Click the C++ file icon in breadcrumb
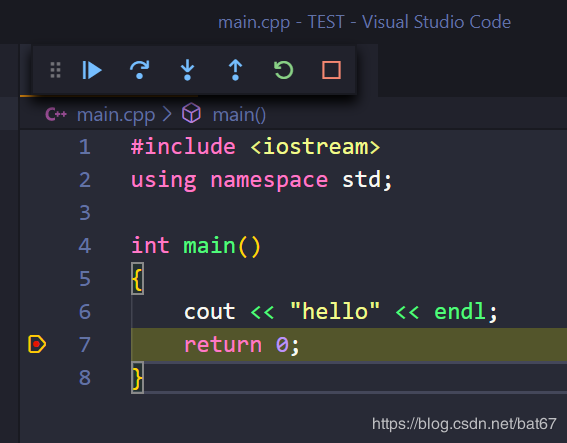The image size is (567, 443). [x=56, y=115]
